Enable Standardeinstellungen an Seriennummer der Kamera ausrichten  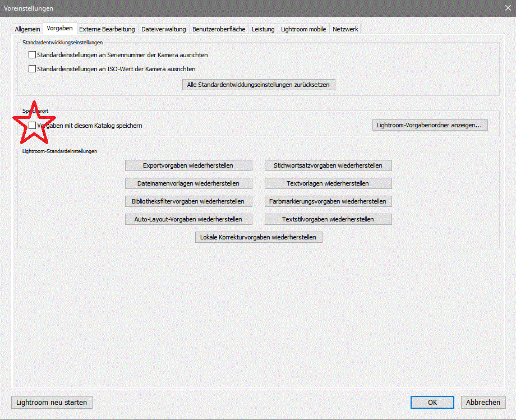(32, 55)
